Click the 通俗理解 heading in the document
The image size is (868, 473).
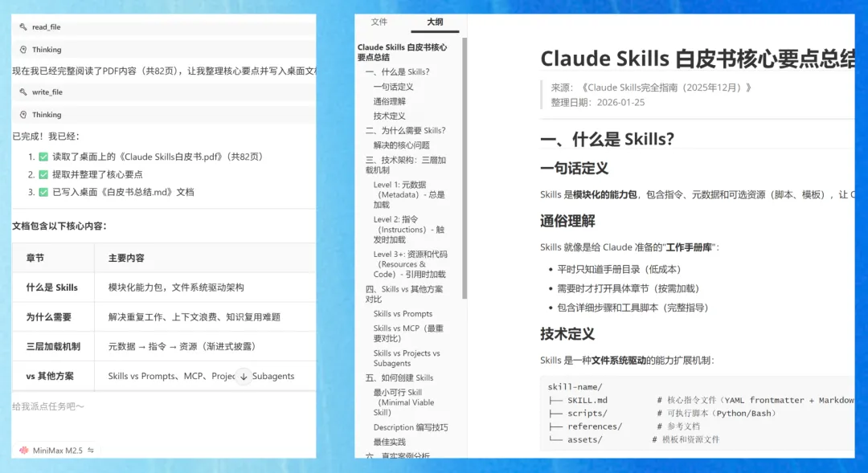(568, 221)
